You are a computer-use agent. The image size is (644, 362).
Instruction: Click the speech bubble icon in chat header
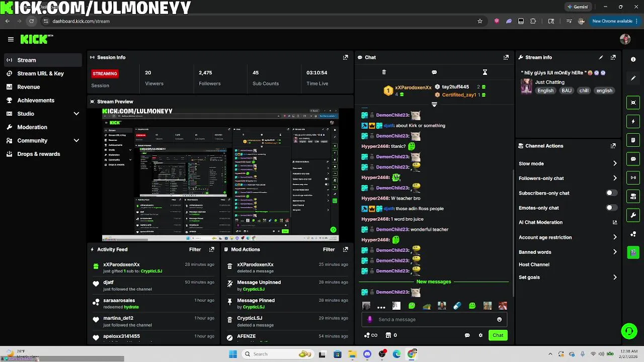click(434, 72)
